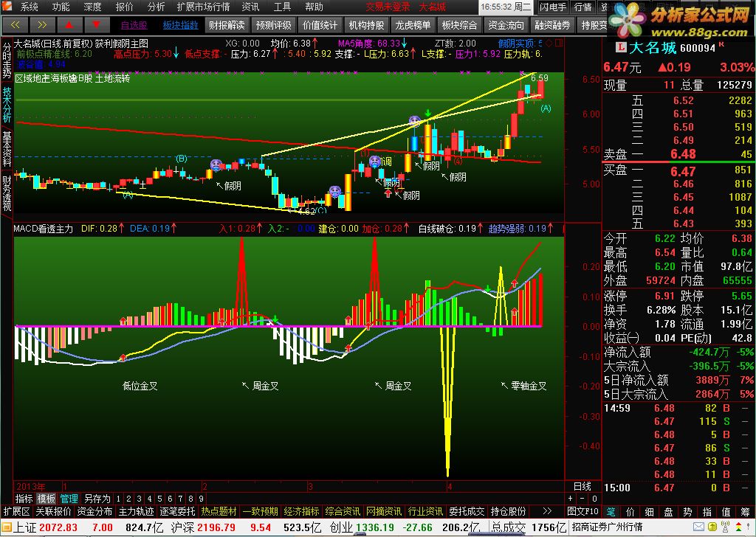Screen dimensions: 756x537
Task: Click the red diamond icon above the chart
Action: [x=550, y=44]
